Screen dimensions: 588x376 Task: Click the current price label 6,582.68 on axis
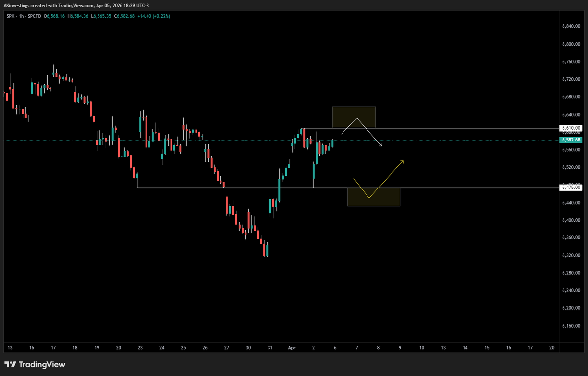[x=571, y=140]
